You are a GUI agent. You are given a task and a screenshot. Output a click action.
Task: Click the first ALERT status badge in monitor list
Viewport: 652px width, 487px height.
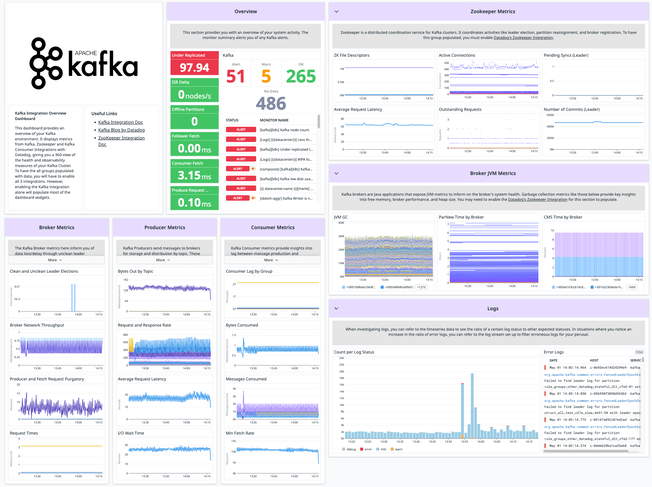239,130
